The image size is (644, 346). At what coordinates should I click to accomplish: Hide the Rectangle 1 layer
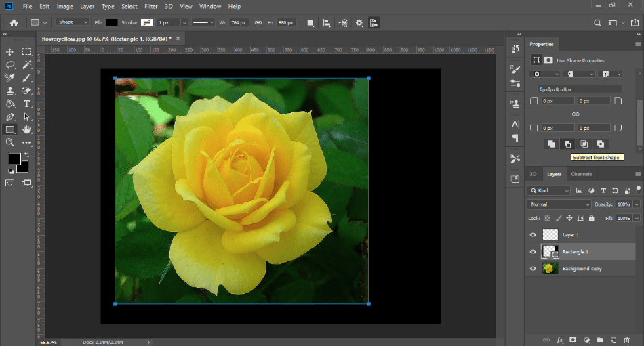[x=533, y=252]
